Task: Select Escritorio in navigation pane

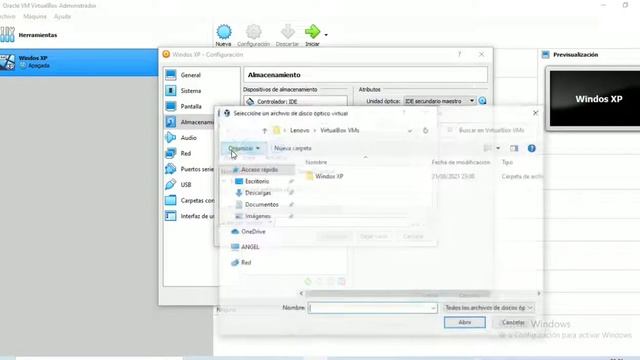Action: 257,181
